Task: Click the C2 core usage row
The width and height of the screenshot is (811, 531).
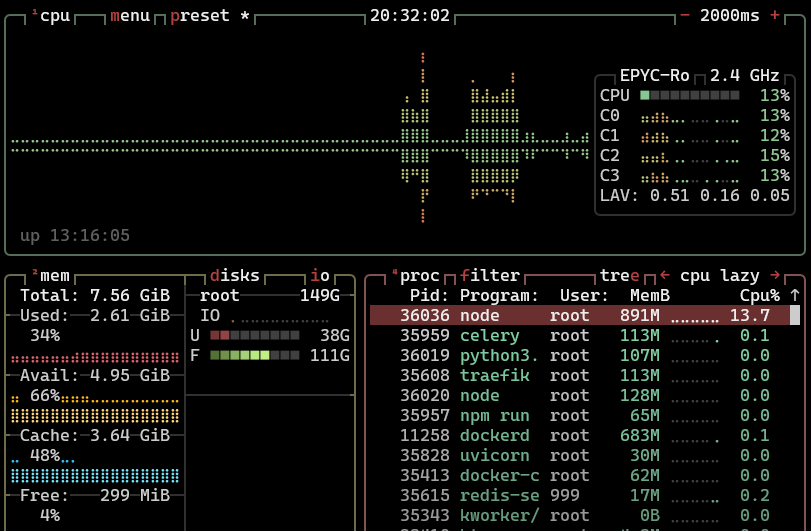Action: [x=695, y=156]
